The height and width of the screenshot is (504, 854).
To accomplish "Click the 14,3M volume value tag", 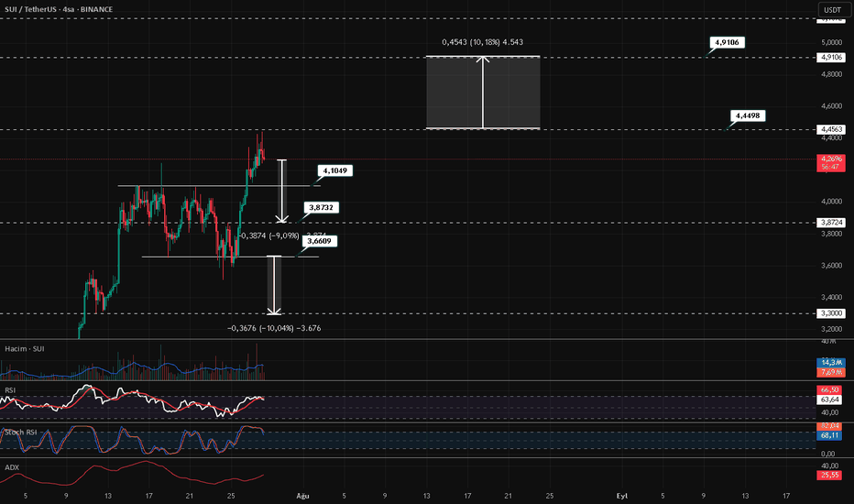I will tap(831, 362).
